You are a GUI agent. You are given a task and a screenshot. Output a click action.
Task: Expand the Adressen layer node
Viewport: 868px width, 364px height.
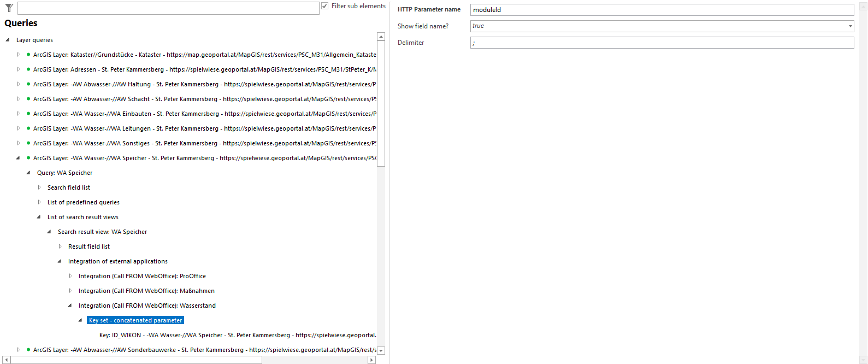(19, 69)
